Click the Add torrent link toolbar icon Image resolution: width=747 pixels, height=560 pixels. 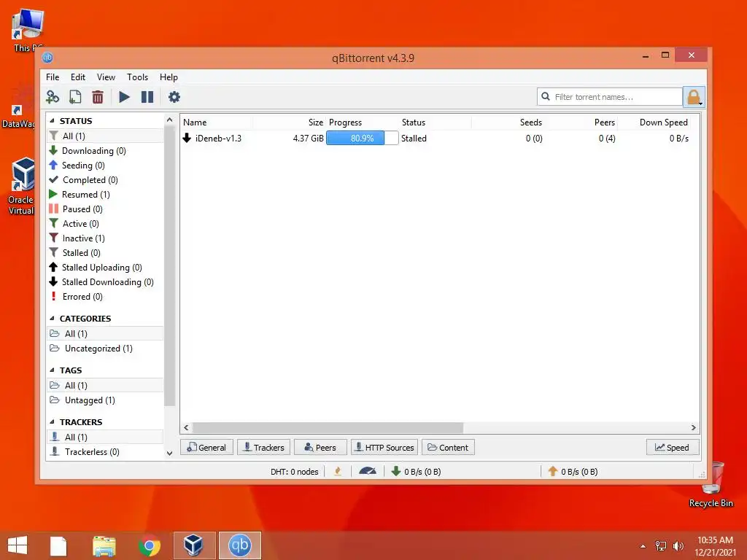53,97
